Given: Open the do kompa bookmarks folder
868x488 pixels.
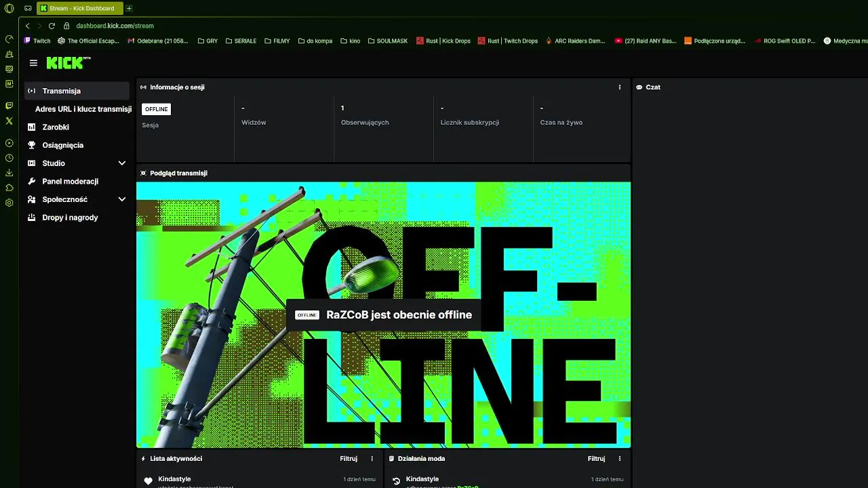Looking at the screenshot, I should click(x=315, y=41).
